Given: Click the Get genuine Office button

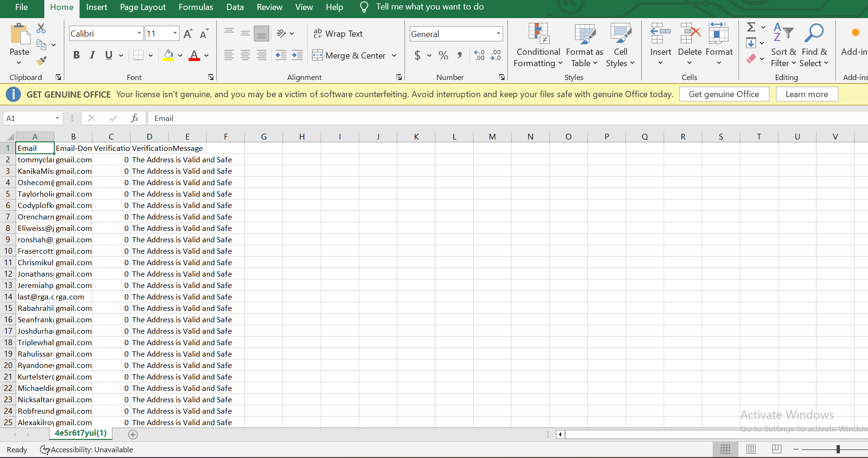Looking at the screenshot, I should point(723,94).
